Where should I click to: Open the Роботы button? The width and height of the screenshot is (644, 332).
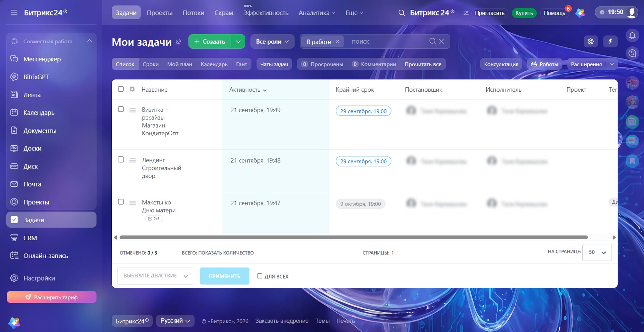coord(544,64)
